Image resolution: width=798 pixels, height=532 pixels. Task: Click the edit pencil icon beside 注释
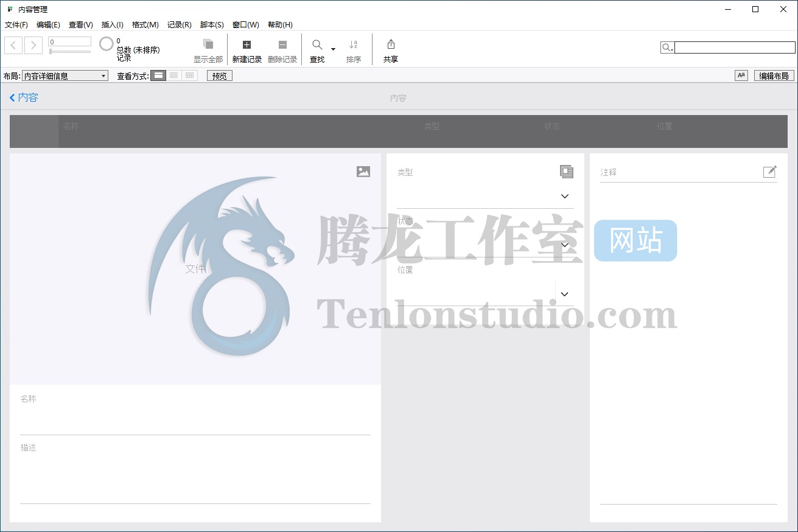pyautogui.click(x=770, y=172)
